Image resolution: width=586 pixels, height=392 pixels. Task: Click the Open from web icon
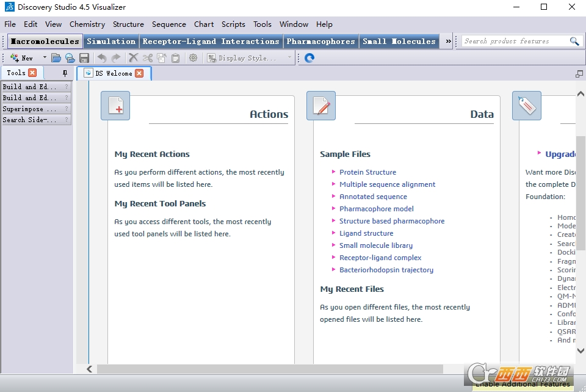[x=70, y=58]
